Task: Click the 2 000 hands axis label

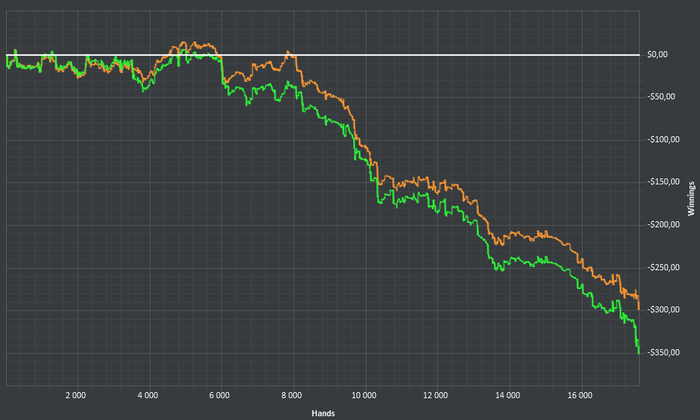Action: pos(75,395)
